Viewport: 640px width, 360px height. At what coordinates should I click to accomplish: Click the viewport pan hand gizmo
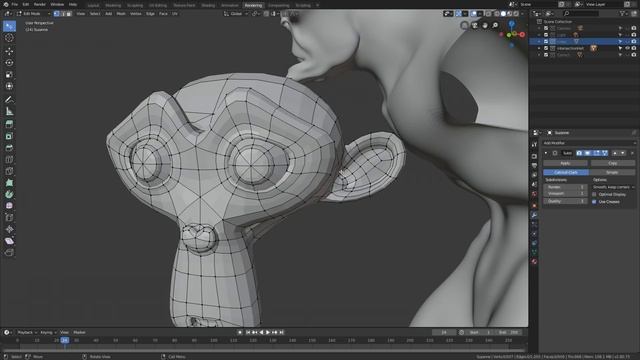485,25
